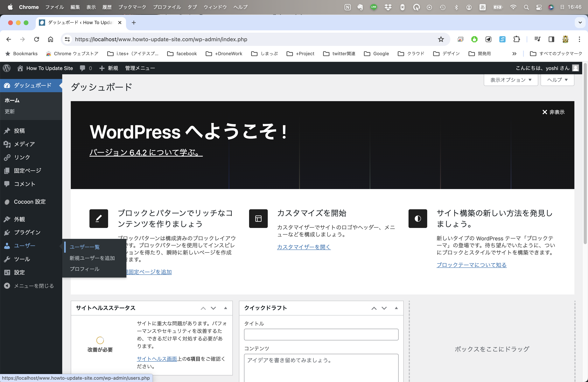Open the three-dot Chrome menu

coord(579,39)
